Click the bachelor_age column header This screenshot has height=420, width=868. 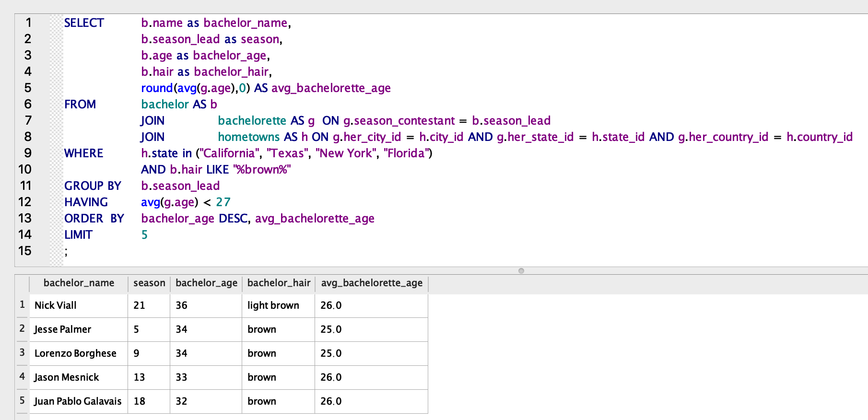pos(206,283)
